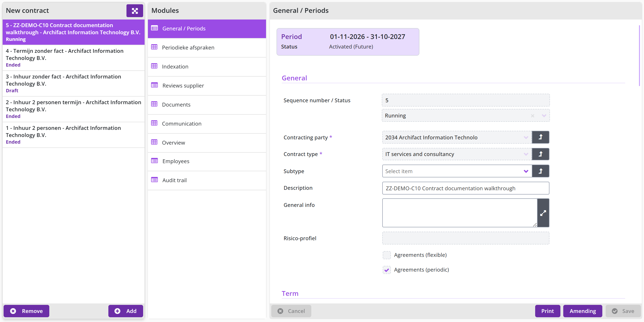Viewport: 644px width, 322px height.
Task: Click the Employees list icon
Action: click(155, 161)
